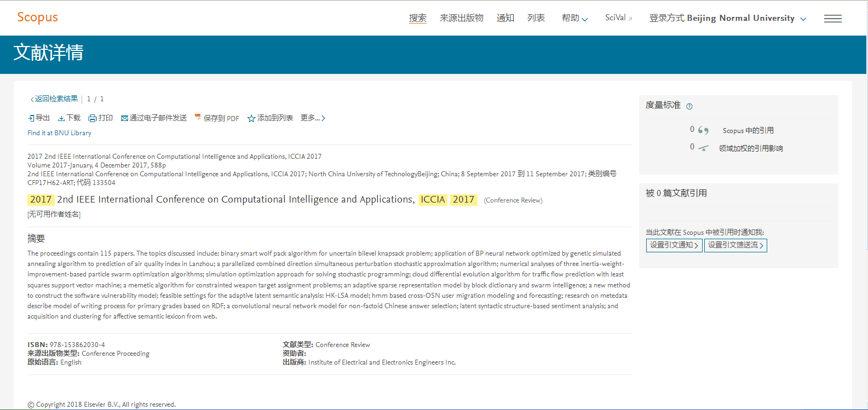This screenshot has width=868, height=410.
Task: Return to search results via 返回检索结果
Action: click(54, 99)
